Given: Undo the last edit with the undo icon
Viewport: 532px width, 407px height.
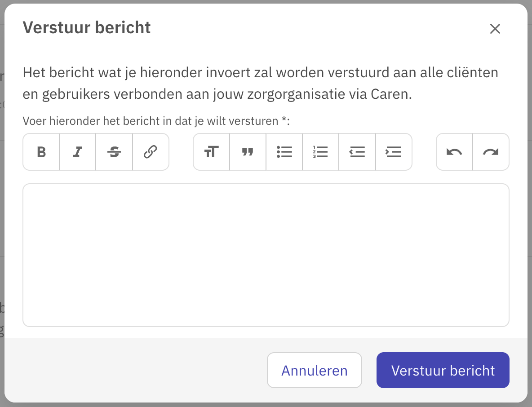Looking at the screenshot, I should coord(454,152).
